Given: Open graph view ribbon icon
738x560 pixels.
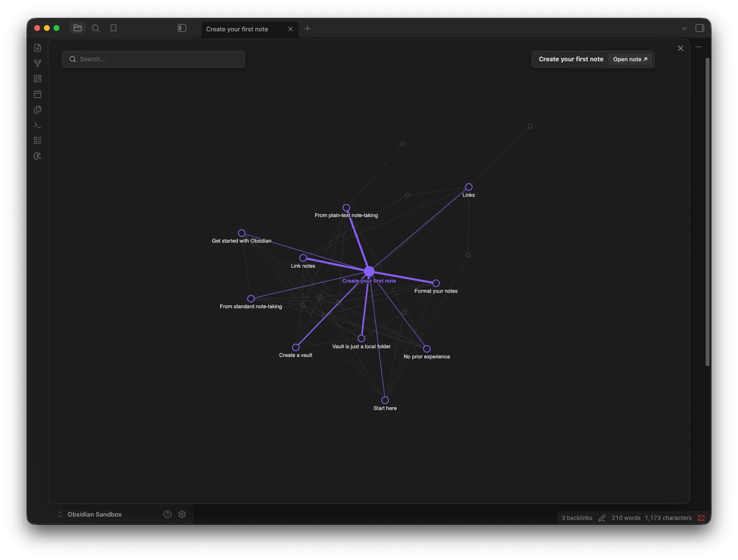Looking at the screenshot, I should click(x=38, y=63).
